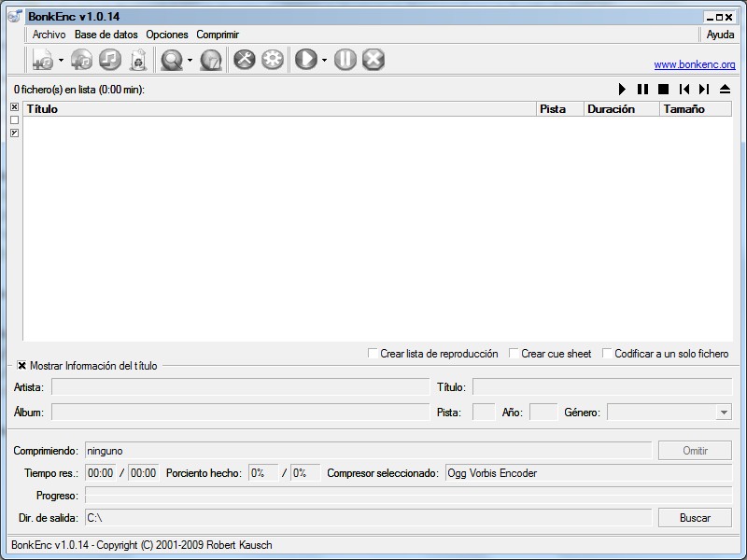Open the Ayuda menu
Image resolution: width=747 pixels, height=560 pixels.
tap(720, 35)
